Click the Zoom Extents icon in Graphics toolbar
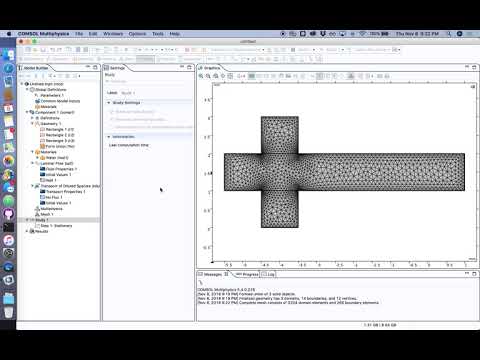 [230, 76]
